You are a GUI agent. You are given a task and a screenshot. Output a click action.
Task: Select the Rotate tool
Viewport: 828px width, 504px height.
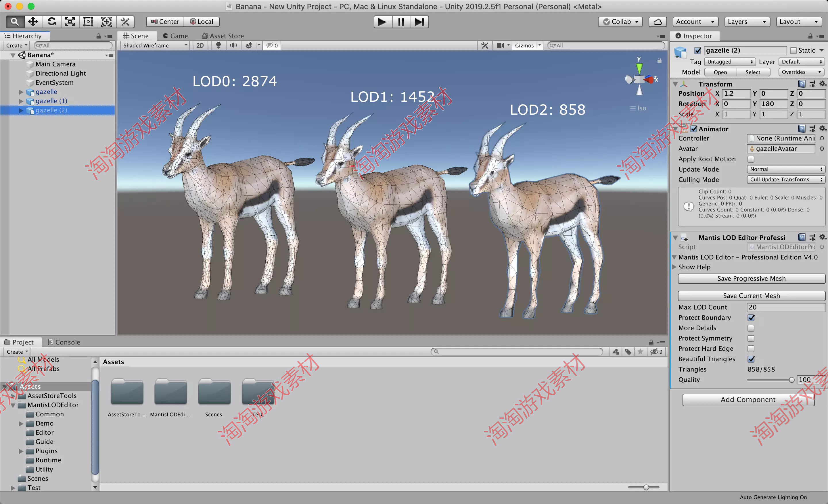[51, 22]
